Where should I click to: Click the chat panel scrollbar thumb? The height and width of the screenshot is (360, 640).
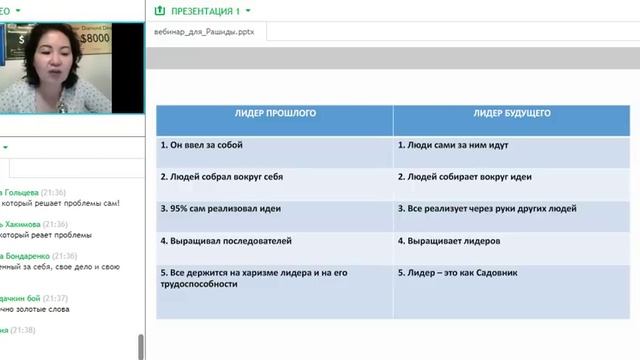click(141, 347)
